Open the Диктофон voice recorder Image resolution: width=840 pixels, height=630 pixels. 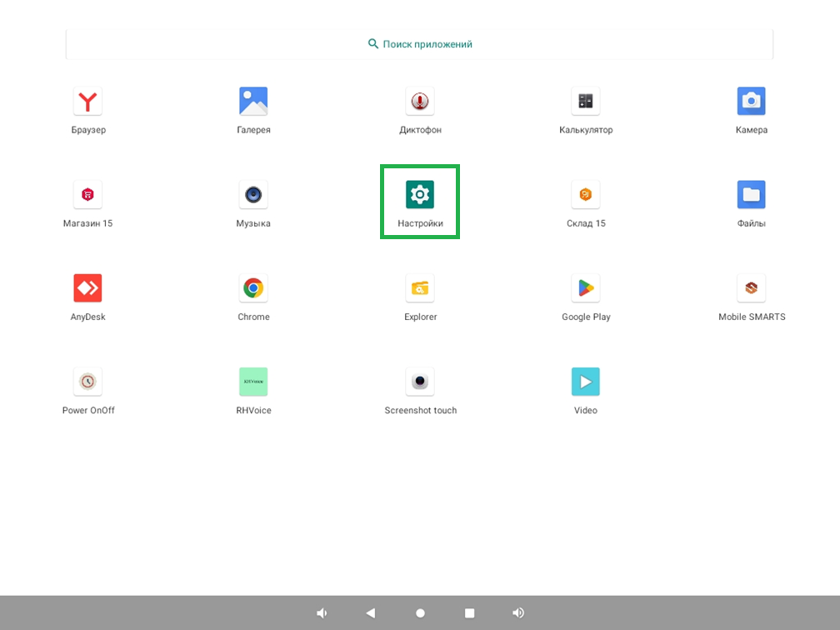(x=420, y=102)
